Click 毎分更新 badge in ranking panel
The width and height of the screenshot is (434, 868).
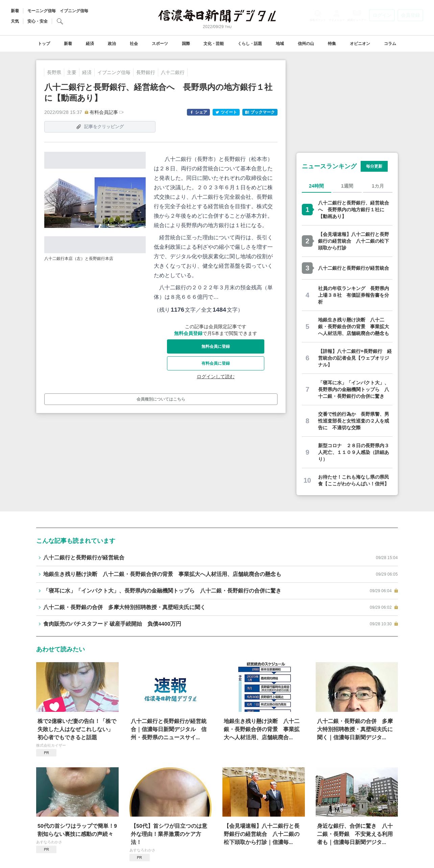[374, 166]
